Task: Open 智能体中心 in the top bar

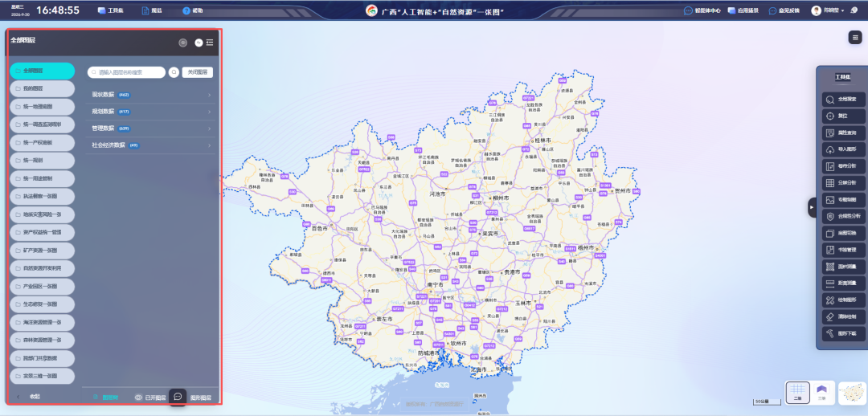Action: click(702, 10)
